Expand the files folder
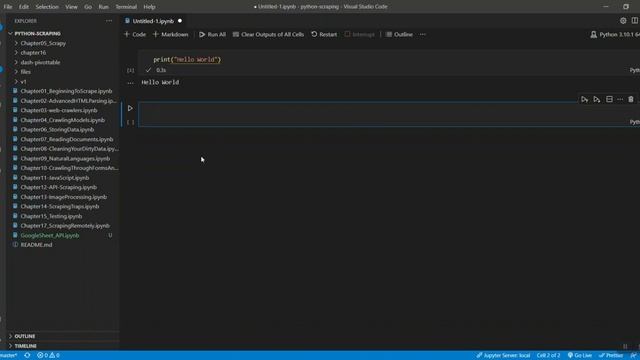Image resolution: width=640 pixels, height=360 pixels. 25,72
